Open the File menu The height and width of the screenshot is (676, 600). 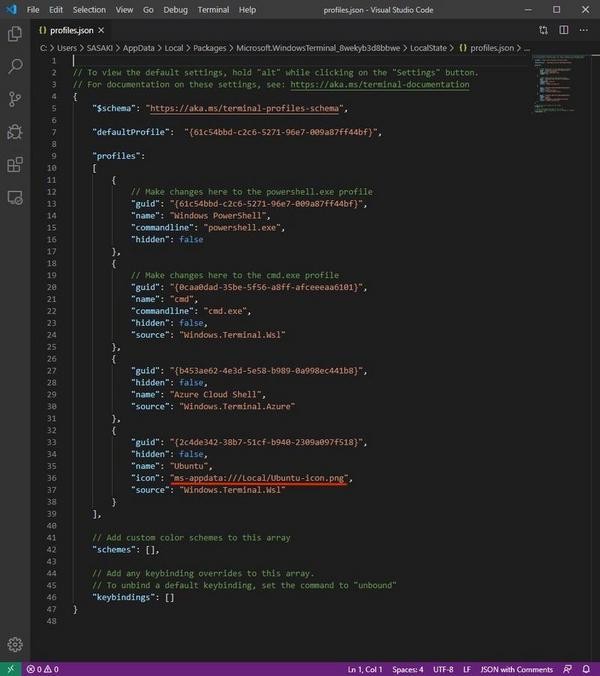click(33, 9)
